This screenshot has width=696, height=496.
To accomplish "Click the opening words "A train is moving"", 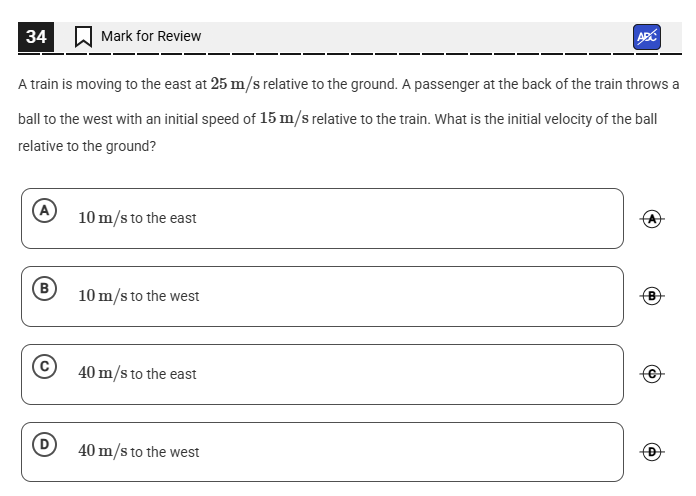I will 65,85.
